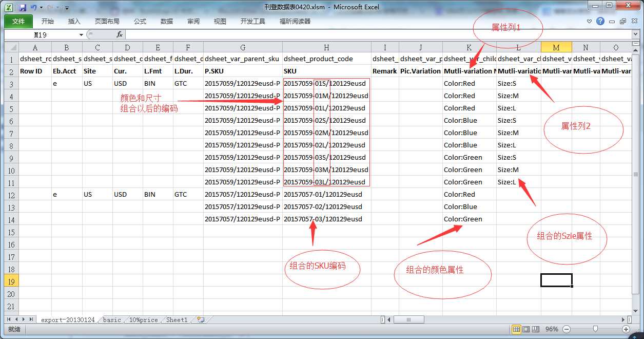Click the Select All corner of the grid
The image size is (644, 339).
pyautogui.click(x=11, y=47)
